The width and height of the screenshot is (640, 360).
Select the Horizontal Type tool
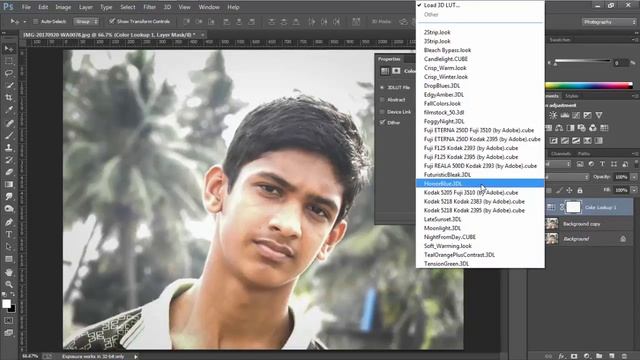tap(9, 234)
